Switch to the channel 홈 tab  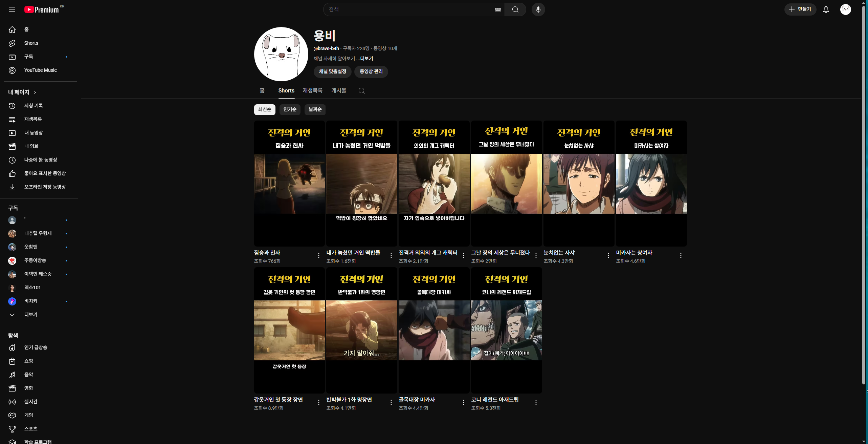(262, 90)
